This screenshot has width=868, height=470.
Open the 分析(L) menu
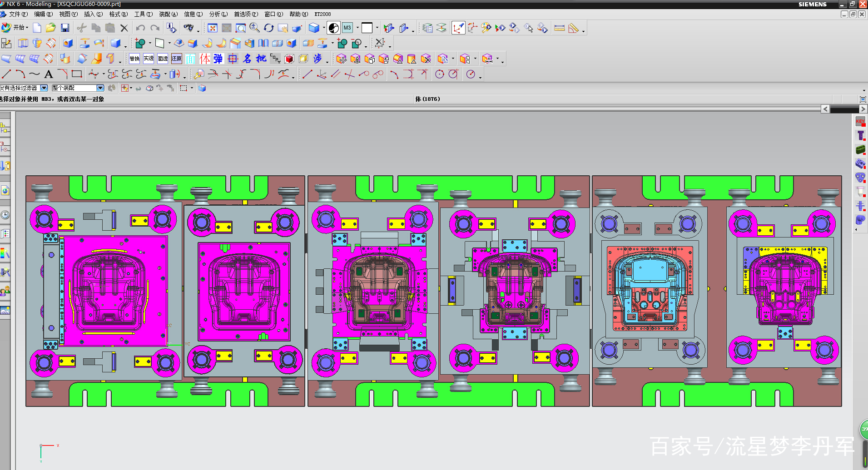218,14
